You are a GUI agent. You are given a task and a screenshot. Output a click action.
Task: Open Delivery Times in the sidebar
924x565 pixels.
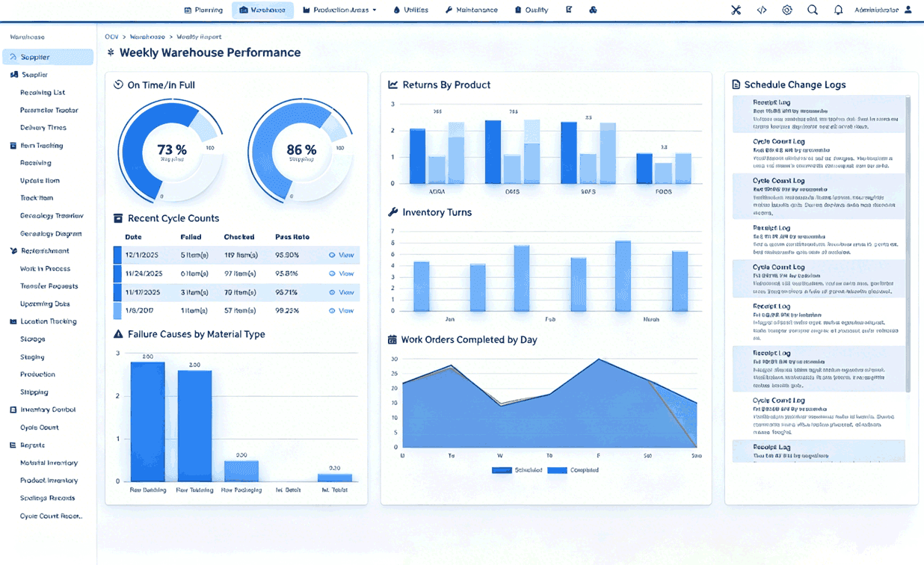(43, 128)
